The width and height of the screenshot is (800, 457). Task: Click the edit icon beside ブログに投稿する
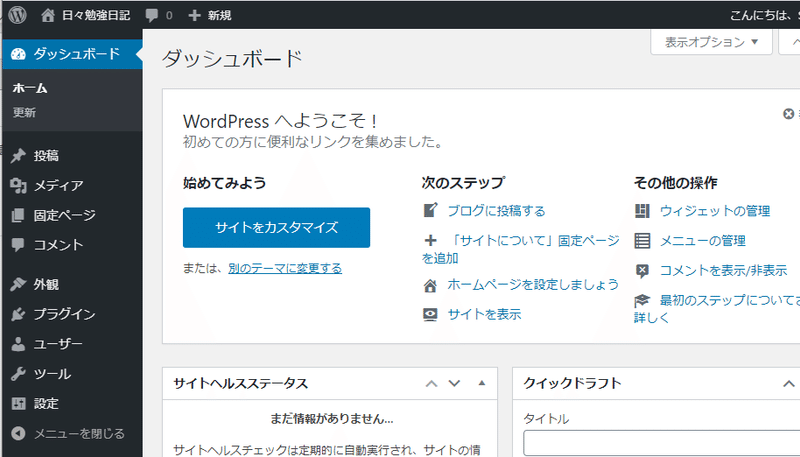point(431,210)
